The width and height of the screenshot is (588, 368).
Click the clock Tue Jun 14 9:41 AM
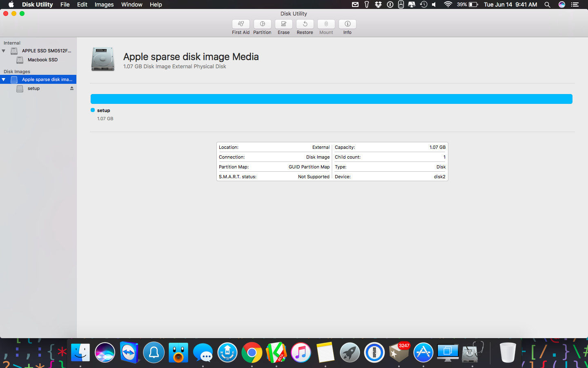point(510,4)
